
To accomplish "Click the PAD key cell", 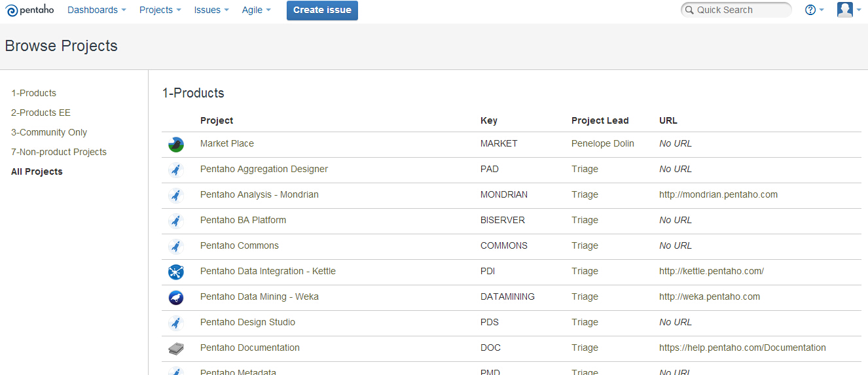I will click(x=490, y=169).
